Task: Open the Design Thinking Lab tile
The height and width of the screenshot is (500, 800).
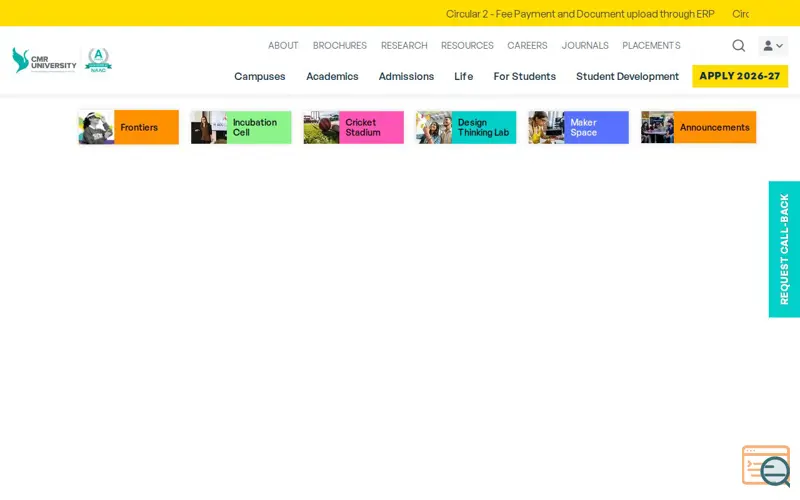Action: (x=466, y=128)
